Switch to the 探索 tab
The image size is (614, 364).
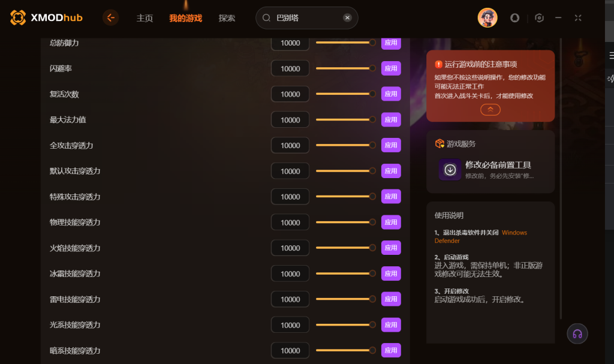(227, 18)
